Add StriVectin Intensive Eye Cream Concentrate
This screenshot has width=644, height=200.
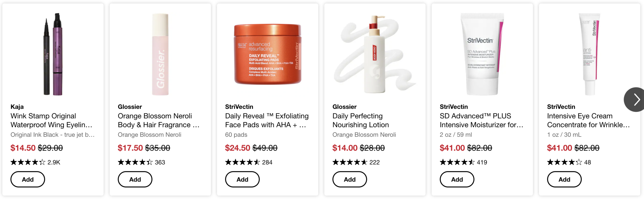click(x=564, y=179)
